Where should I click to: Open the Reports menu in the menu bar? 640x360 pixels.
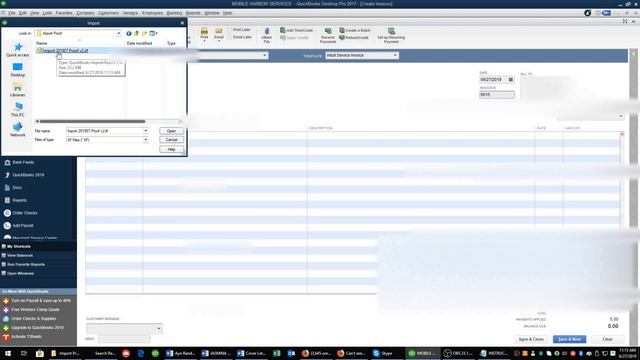point(193,13)
